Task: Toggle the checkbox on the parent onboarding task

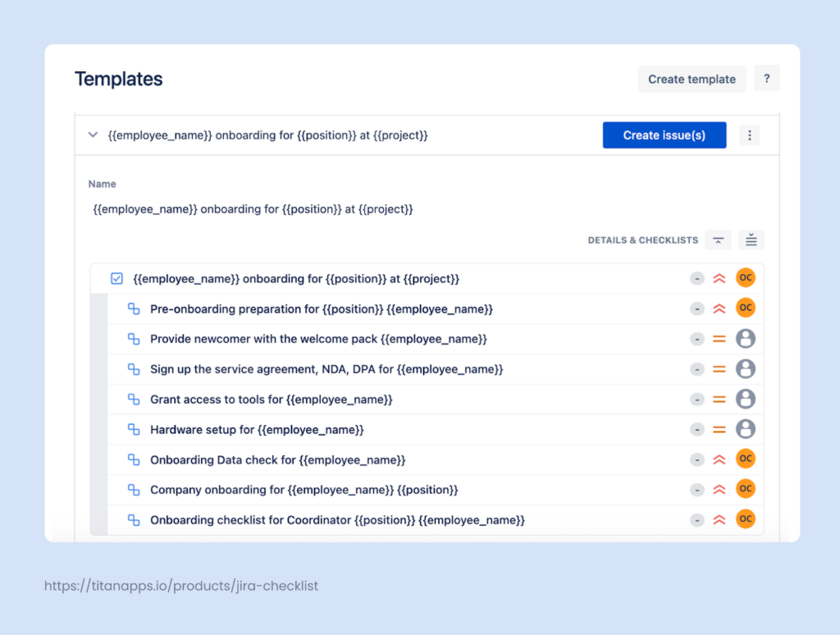Action: 117,278
